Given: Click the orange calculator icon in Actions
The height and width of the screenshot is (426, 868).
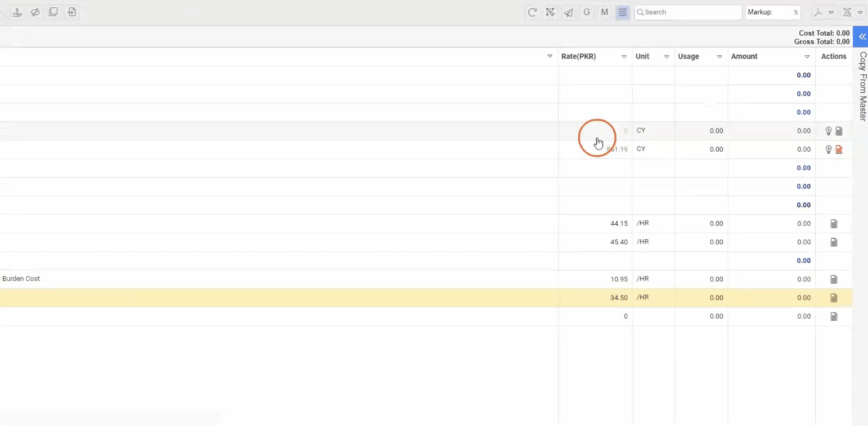Looking at the screenshot, I should click(x=839, y=149).
